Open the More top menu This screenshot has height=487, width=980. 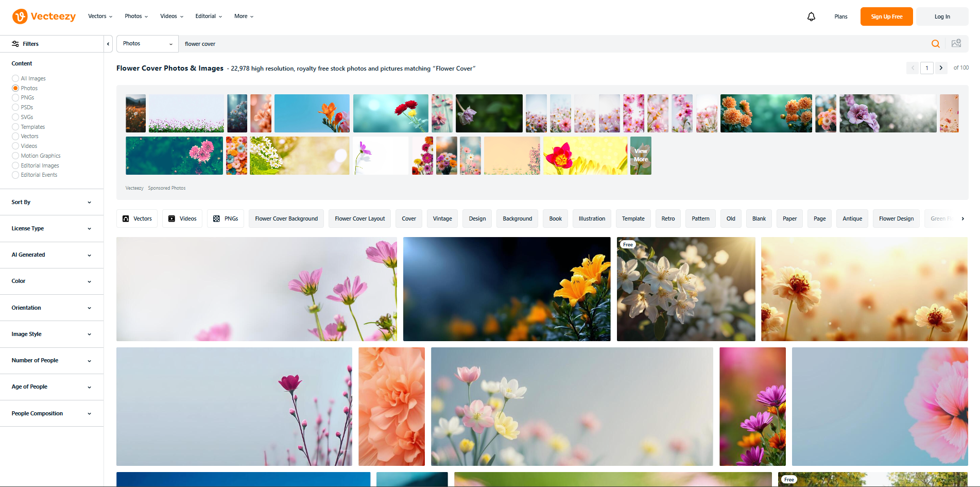pos(244,16)
